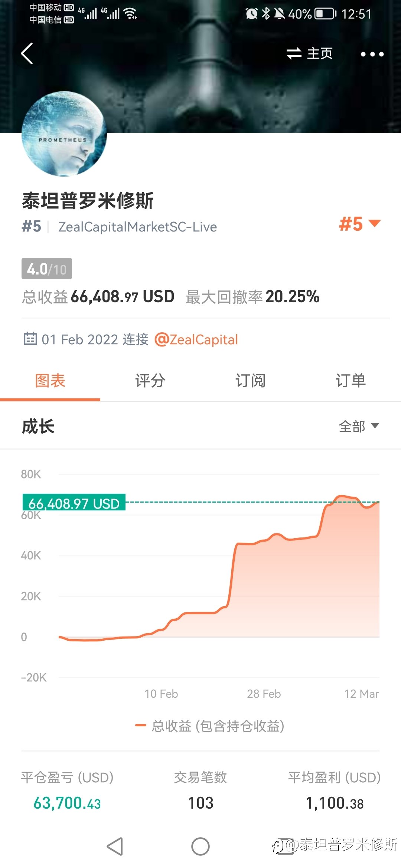Open the 全部 time range dropdown
401x868 pixels.
(359, 426)
